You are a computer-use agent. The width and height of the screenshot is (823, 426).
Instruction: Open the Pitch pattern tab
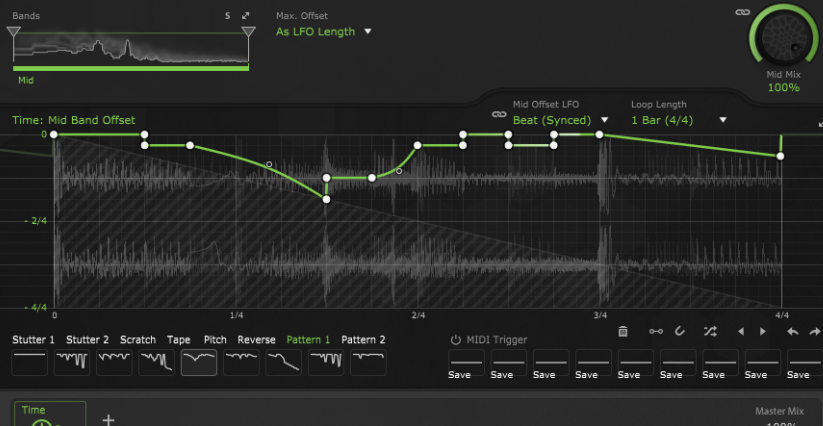click(x=215, y=339)
